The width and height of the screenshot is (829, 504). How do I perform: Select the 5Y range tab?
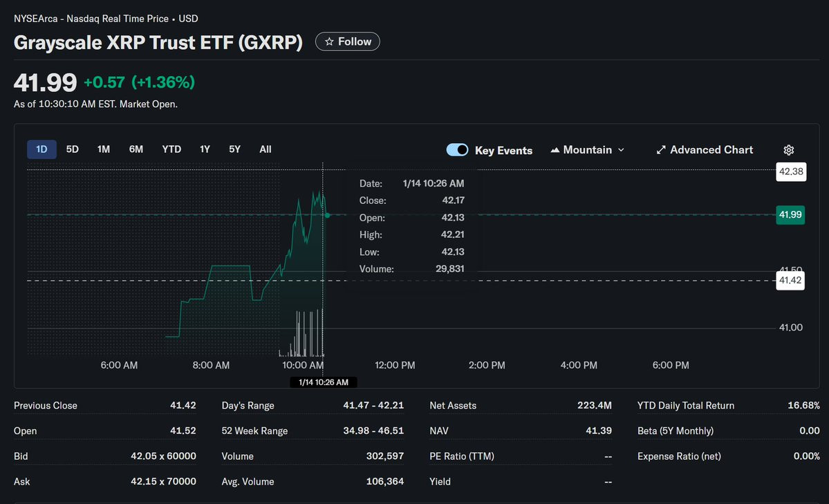coord(235,149)
